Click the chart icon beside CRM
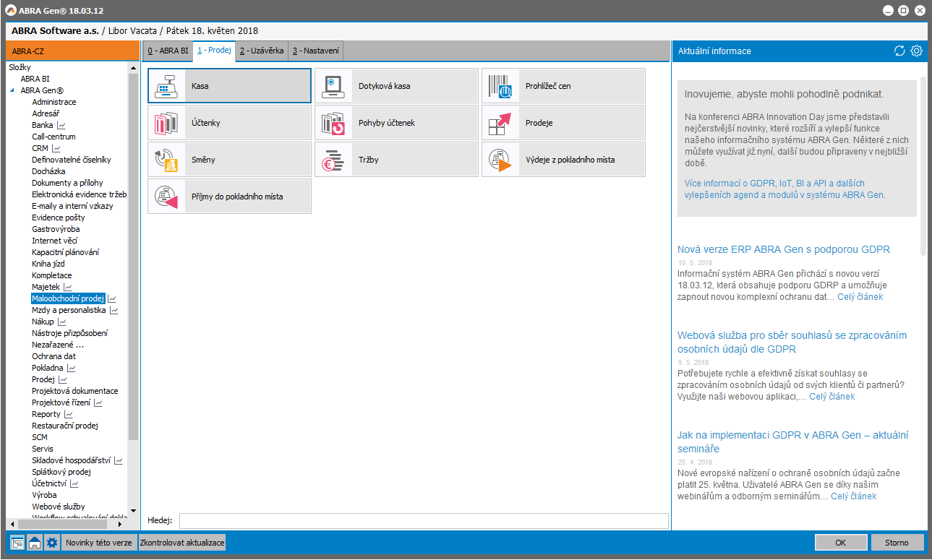 point(56,148)
